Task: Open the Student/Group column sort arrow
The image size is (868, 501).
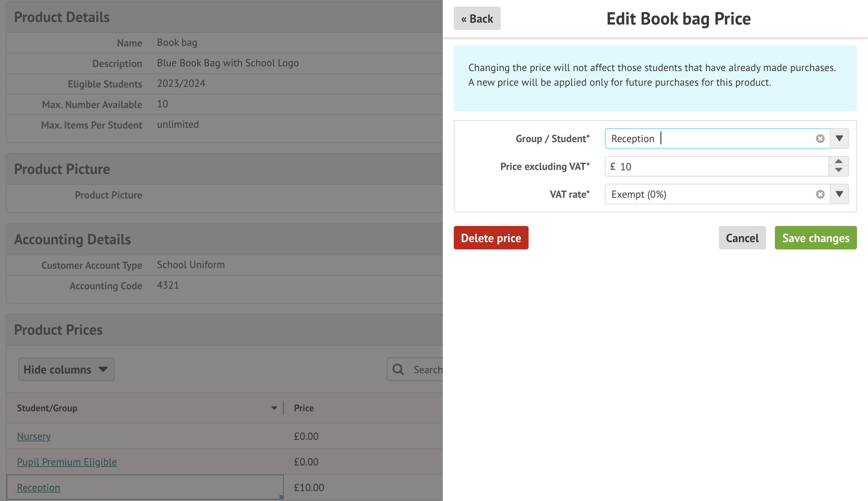Action: coord(274,408)
